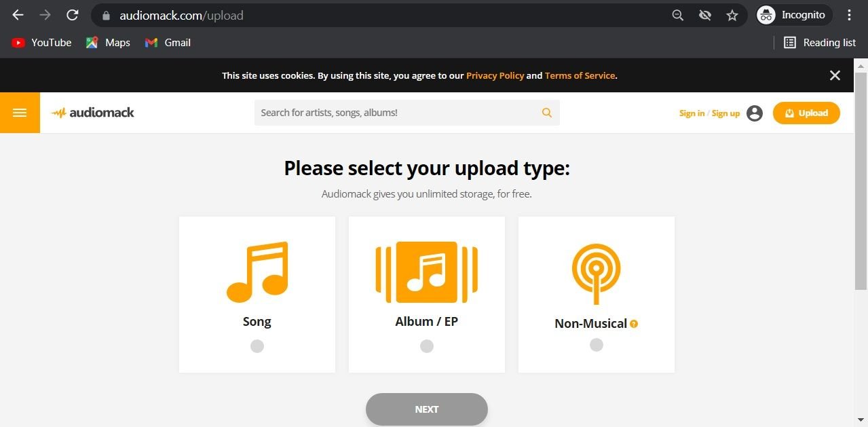Click the third-party cookies blocked eye icon
The image size is (868, 427).
[705, 15]
